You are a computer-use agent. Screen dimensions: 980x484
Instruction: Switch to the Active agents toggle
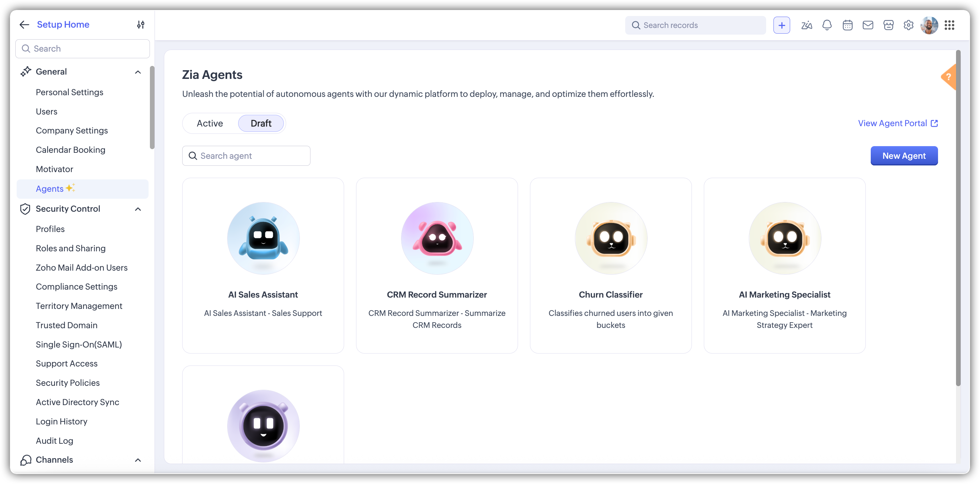tap(210, 123)
